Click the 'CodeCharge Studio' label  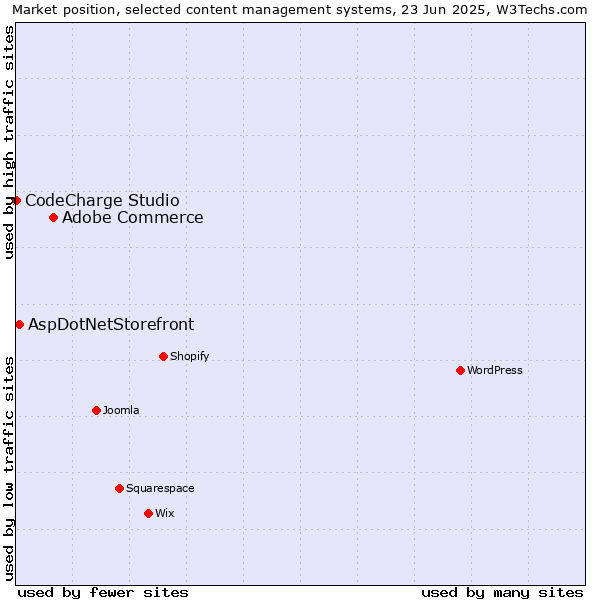102,201
